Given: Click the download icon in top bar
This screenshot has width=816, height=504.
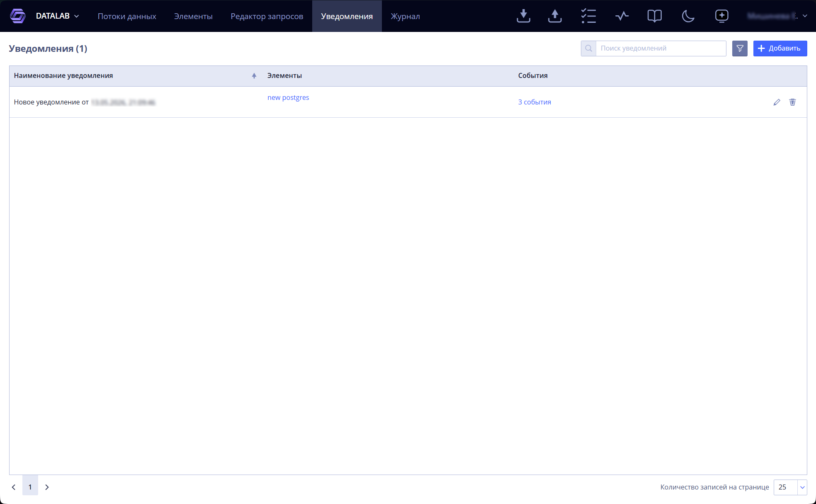Looking at the screenshot, I should (x=523, y=16).
